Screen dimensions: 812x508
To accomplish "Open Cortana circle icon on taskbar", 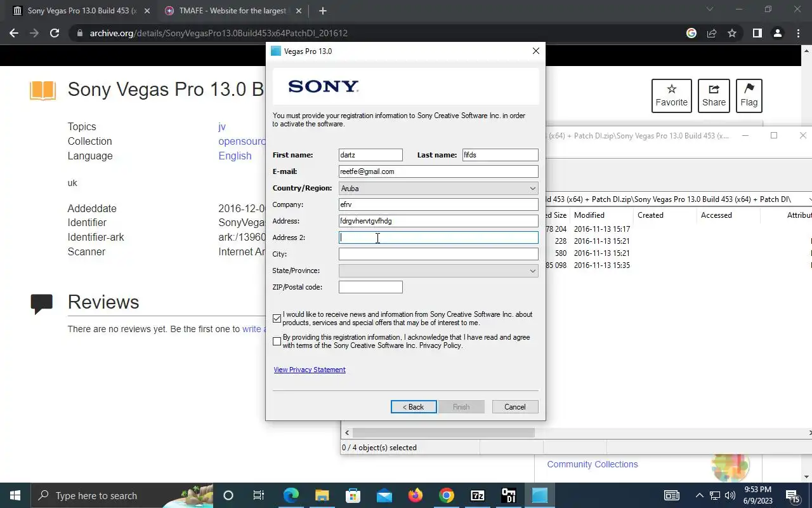I will [x=228, y=495].
